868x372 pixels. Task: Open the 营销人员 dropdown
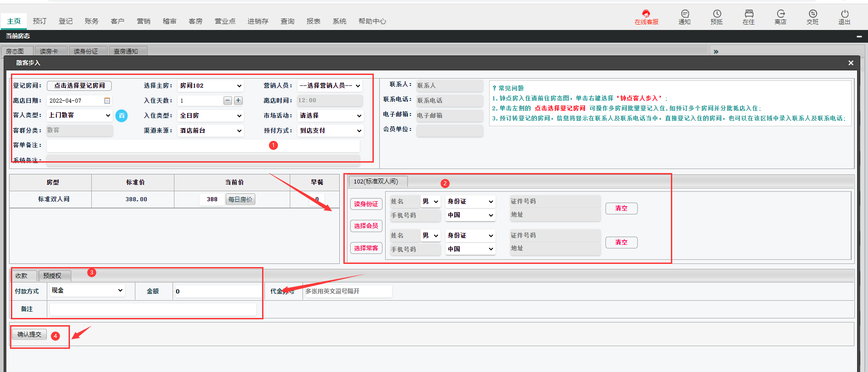click(330, 85)
